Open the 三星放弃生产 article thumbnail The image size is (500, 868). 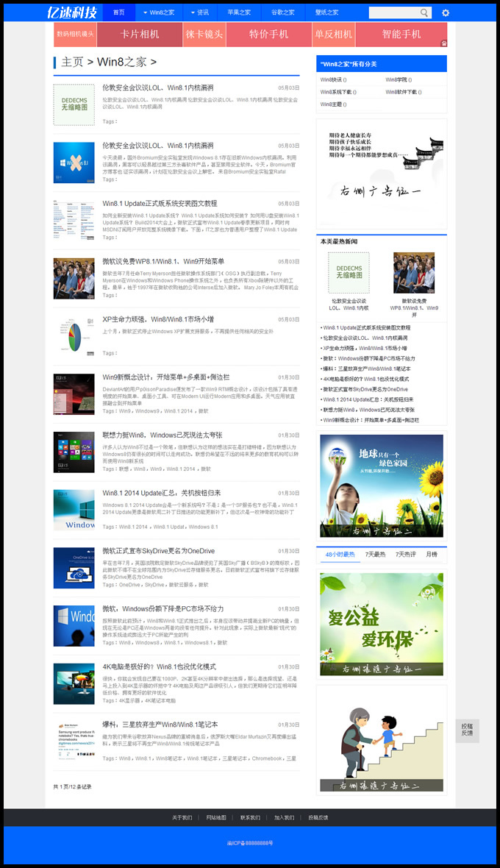pyautogui.click(x=74, y=741)
